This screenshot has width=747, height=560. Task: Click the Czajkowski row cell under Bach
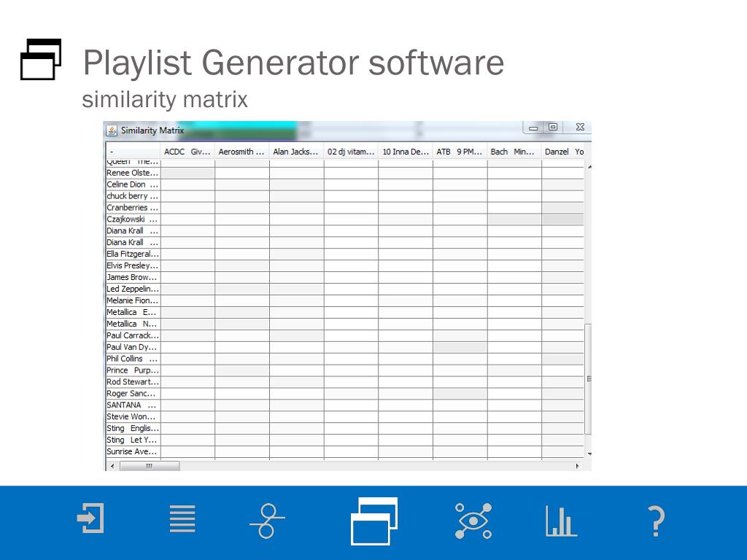[514, 219]
